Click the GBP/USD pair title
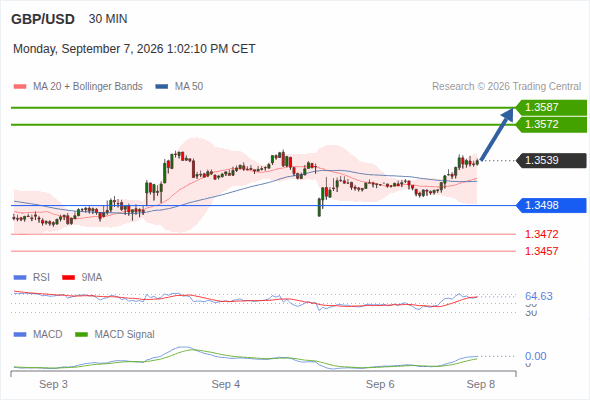The height and width of the screenshot is (400, 590). point(43,19)
